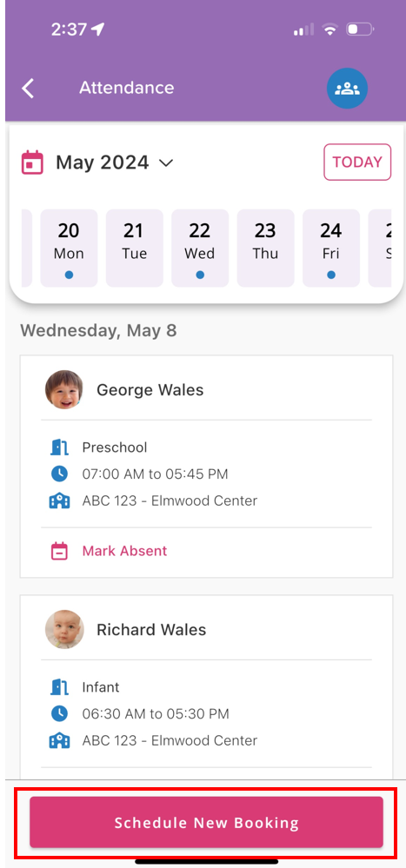Click the TODAY button

(x=357, y=162)
